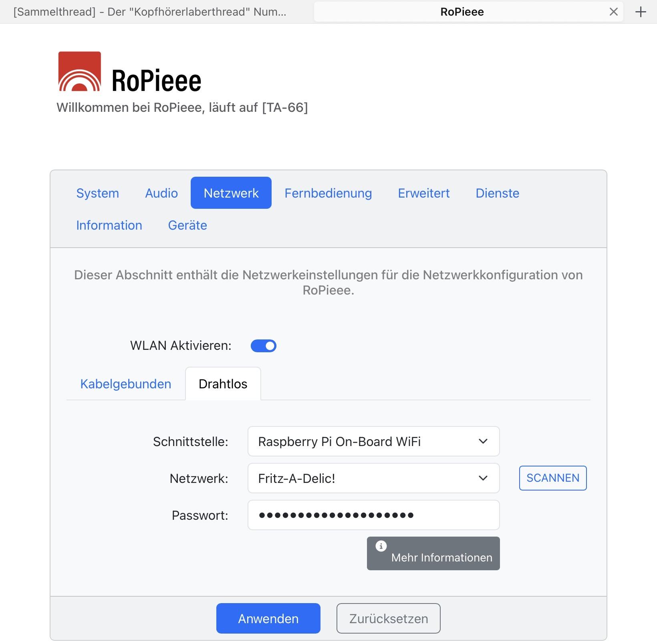Switch to the System tab
The height and width of the screenshot is (644, 657).
point(98,193)
